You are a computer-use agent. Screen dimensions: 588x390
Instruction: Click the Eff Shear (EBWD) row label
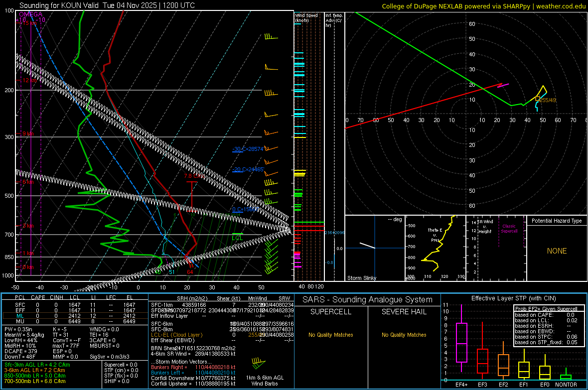point(173,340)
